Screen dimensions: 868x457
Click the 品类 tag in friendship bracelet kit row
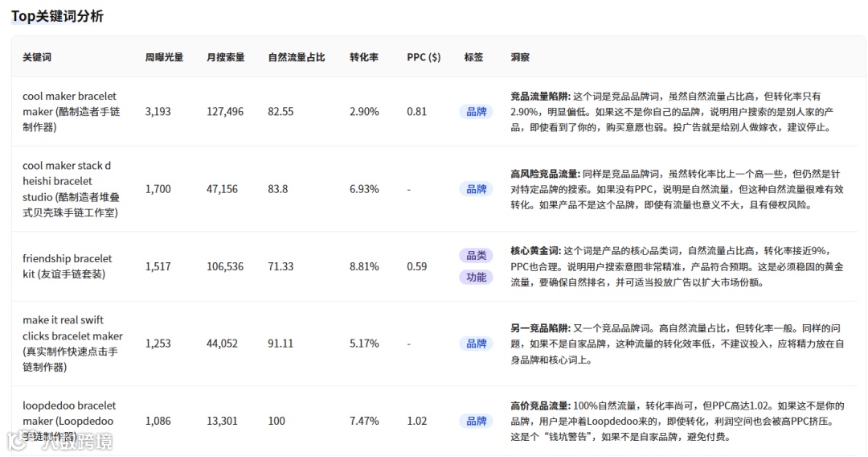476,255
